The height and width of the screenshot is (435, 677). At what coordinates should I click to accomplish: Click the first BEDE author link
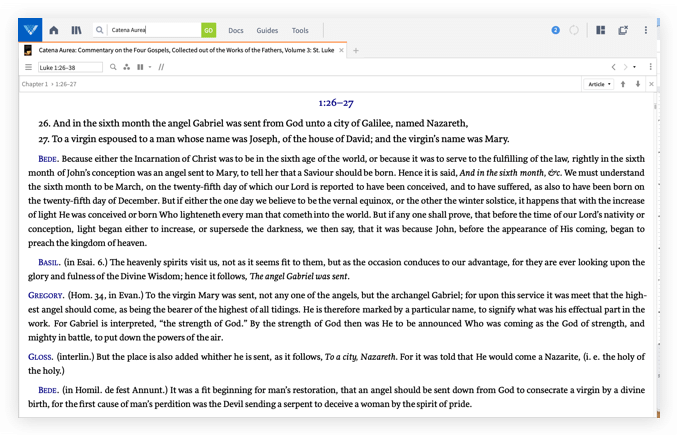point(47,159)
